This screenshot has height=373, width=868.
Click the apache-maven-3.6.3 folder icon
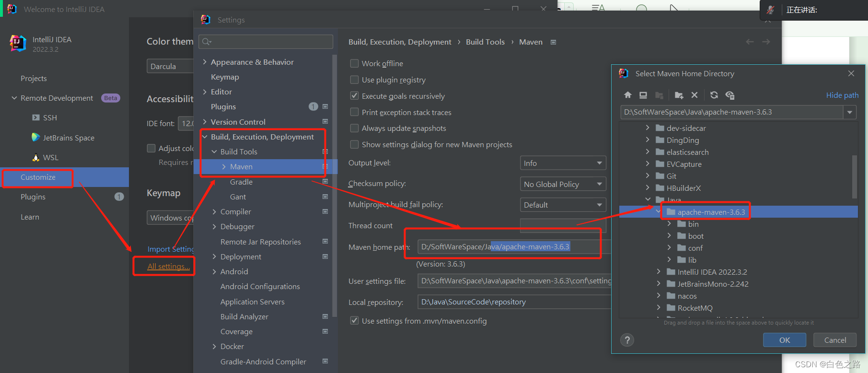671,212
